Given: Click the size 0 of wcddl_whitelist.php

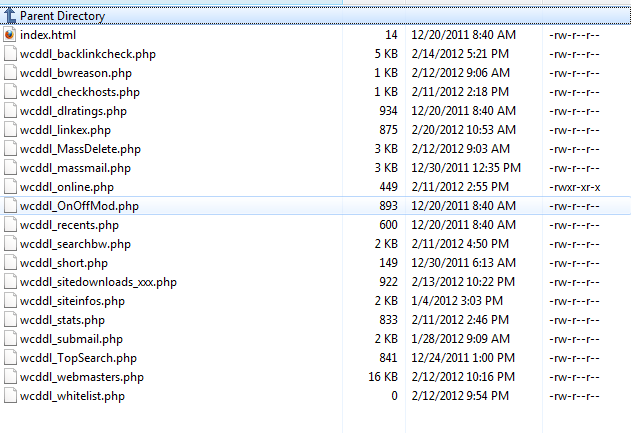Looking at the screenshot, I should pos(394,396).
